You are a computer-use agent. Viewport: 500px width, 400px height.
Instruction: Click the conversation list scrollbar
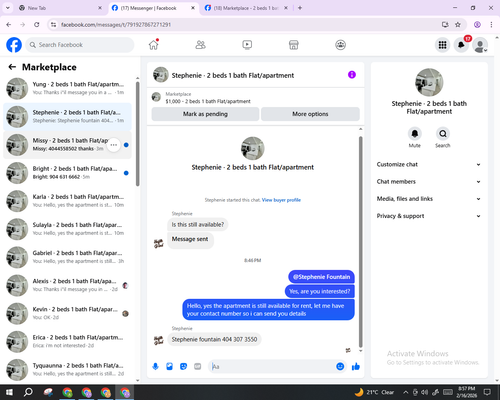click(138, 133)
